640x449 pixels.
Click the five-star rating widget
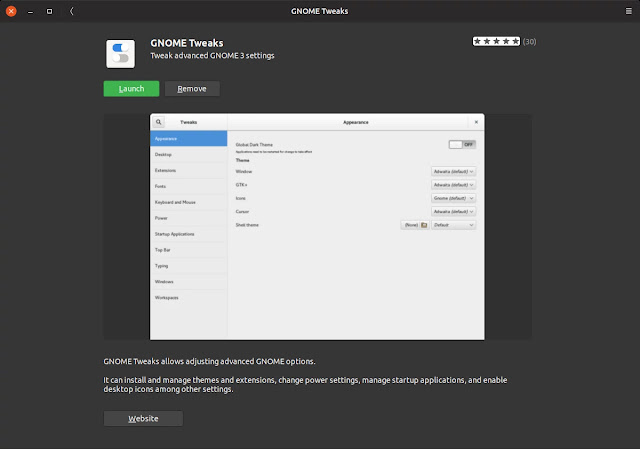click(x=496, y=41)
